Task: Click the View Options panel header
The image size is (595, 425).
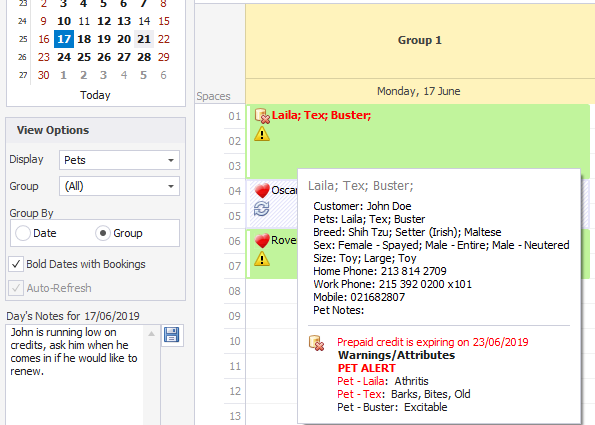Action: pyautogui.click(x=96, y=130)
